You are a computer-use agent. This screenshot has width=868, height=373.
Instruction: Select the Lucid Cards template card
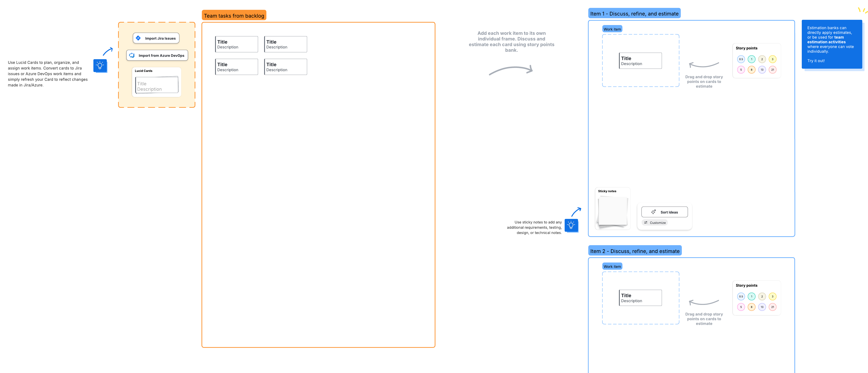[x=157, y=85]
